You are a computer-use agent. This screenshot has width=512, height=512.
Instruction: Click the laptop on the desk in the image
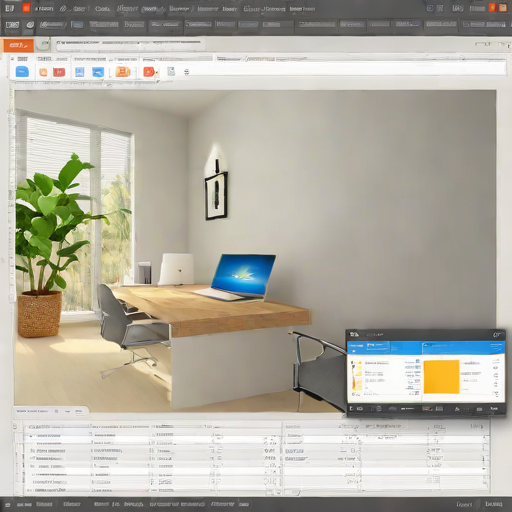(236, 277)
